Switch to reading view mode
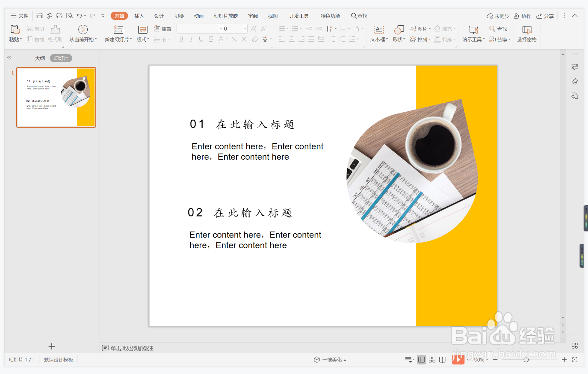This screenshot has height=374, width=588. click(x=442, y=360)
